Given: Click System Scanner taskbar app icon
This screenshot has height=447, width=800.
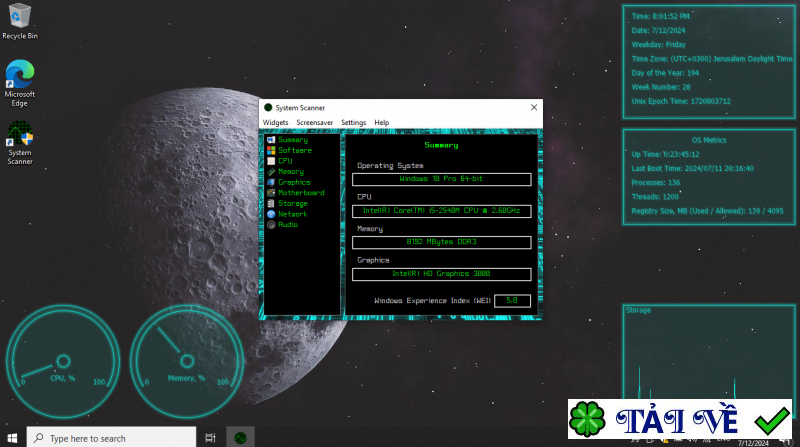Looking at the screenshot, I should pyautogui.click(x=240, y=438).
